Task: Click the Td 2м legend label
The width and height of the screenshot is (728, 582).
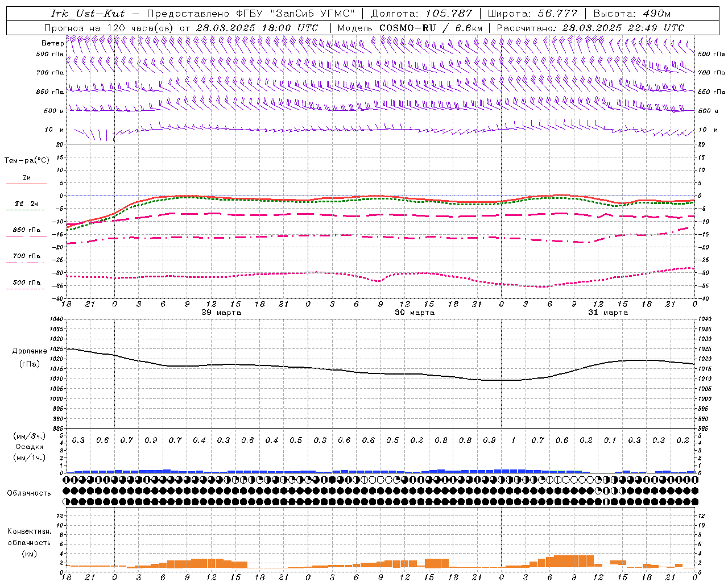Action: point(27,203)
